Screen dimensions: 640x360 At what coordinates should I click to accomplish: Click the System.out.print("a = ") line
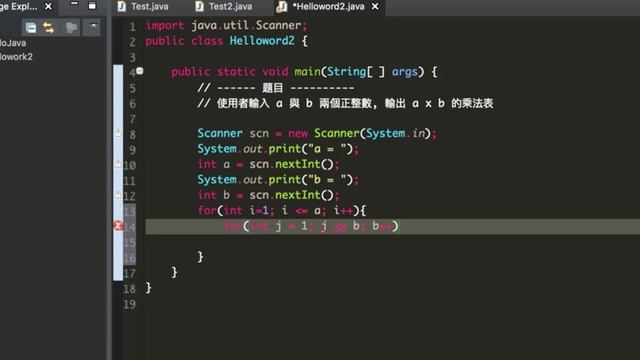point(278,149)
